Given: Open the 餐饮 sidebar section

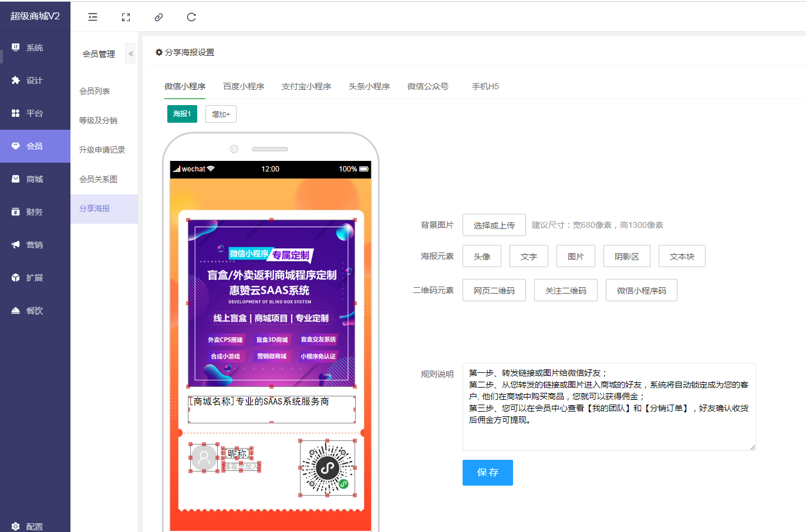Looking at the screenshot, I should 35,311.
